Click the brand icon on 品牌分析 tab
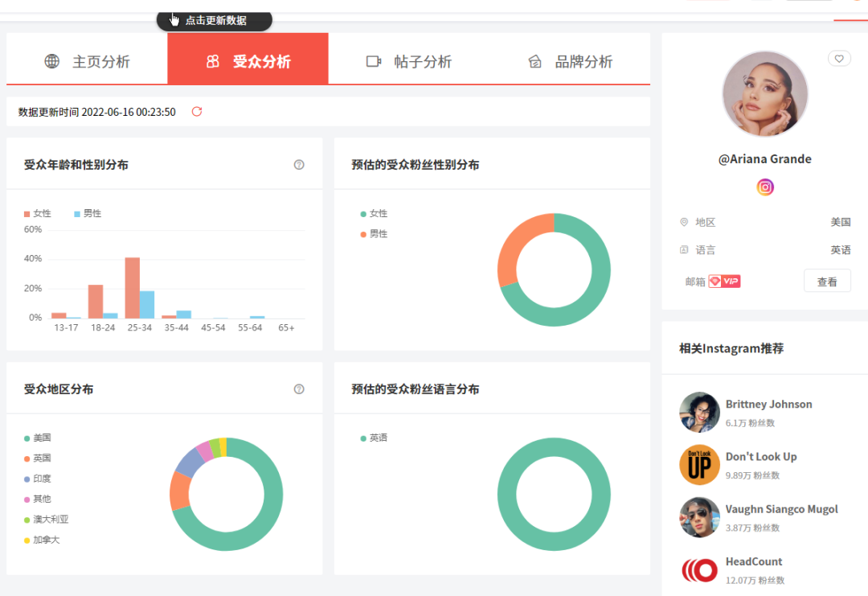The image size is (868, 596). click(x=534, y=61)
